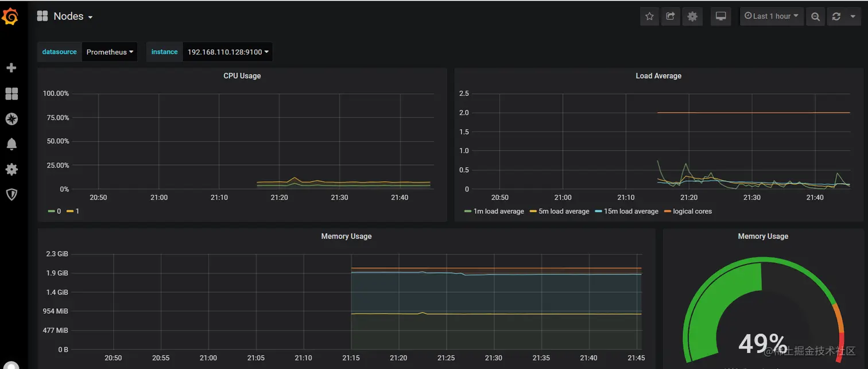The width and height of the screenshot is (868, 369).
Task: Open the Prometheus datasource dropdown
Action: click(110, 52)
